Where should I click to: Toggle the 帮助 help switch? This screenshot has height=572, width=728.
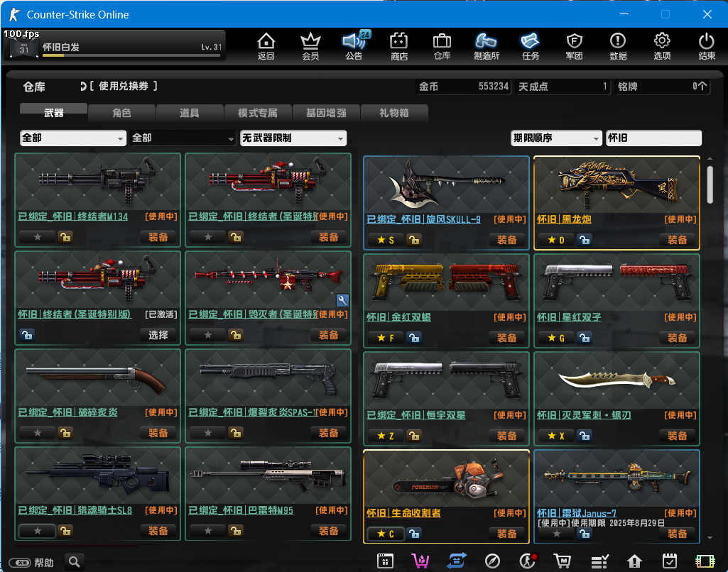pyautogui.click(x=21, y=563)
